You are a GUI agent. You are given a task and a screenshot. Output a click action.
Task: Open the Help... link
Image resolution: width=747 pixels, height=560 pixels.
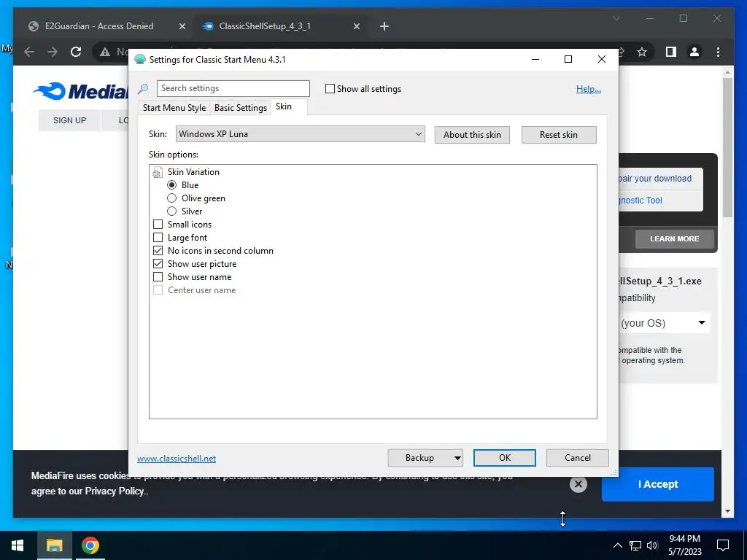[589, 89]
